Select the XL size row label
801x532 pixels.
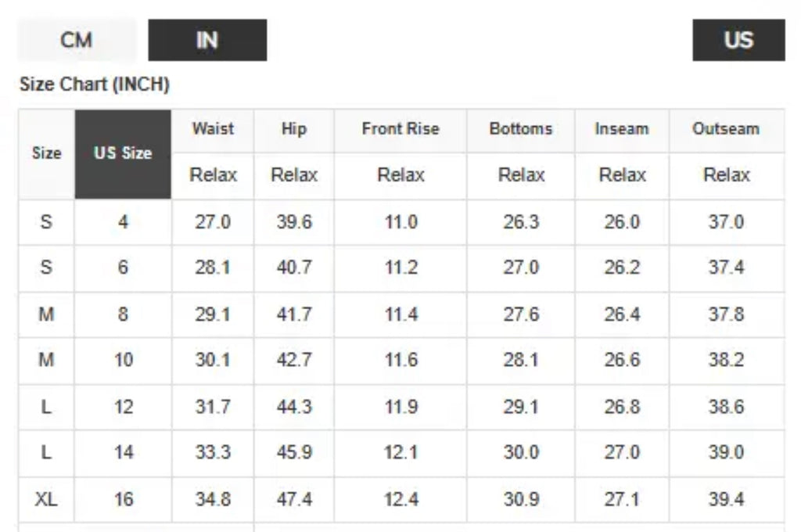[x=46, y=499]
